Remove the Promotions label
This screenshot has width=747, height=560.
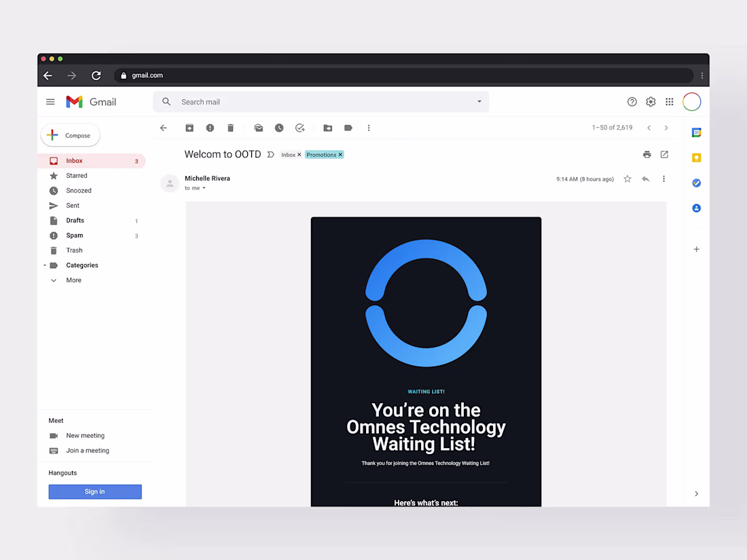click(340, 155)
